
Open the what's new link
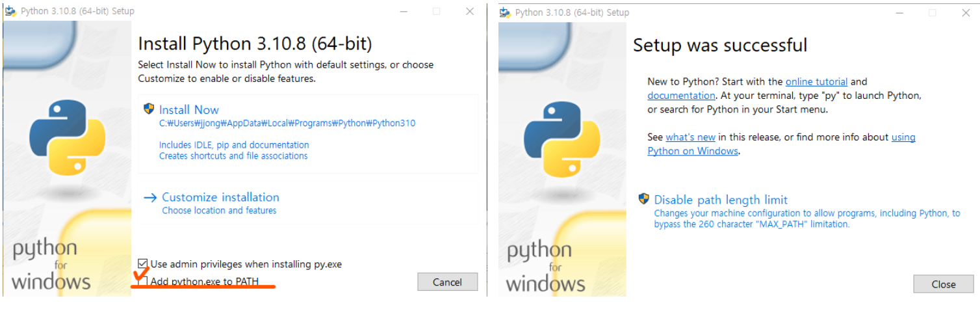(690, 137)
